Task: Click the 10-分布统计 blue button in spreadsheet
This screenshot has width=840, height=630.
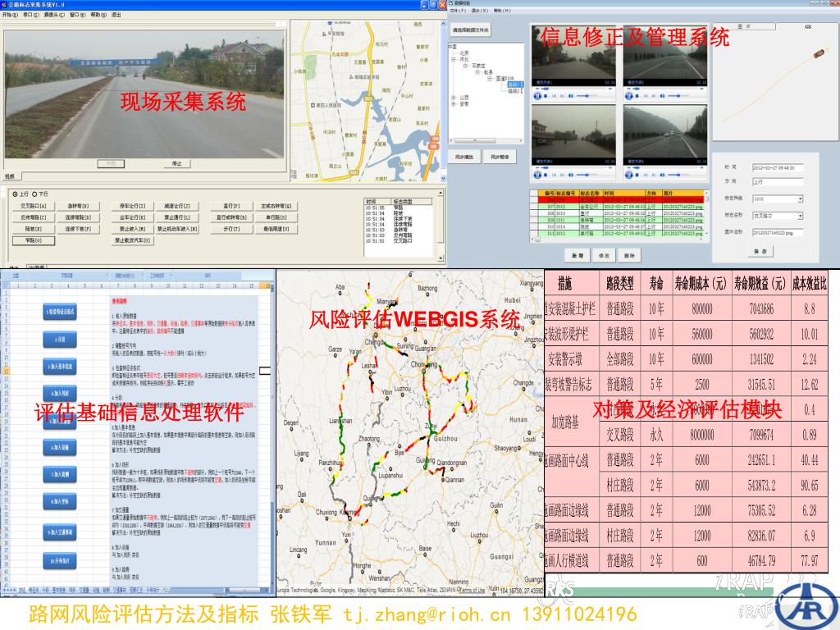Action: click(x=60, y=560)
